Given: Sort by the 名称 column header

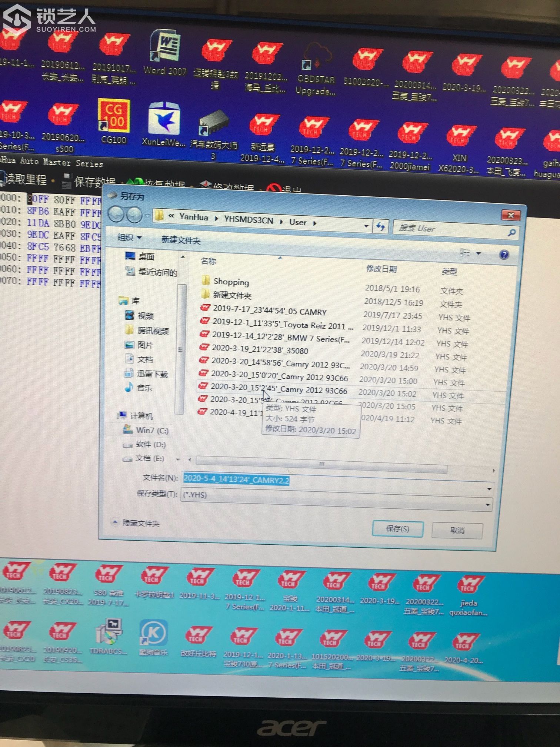Looking at the screenshot, I should click(x=208, y=261).
